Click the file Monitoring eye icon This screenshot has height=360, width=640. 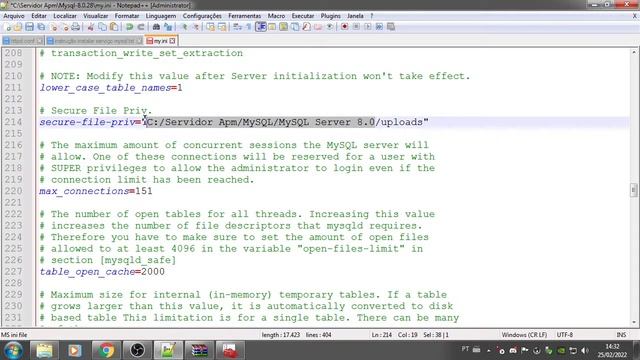[329, 27]
